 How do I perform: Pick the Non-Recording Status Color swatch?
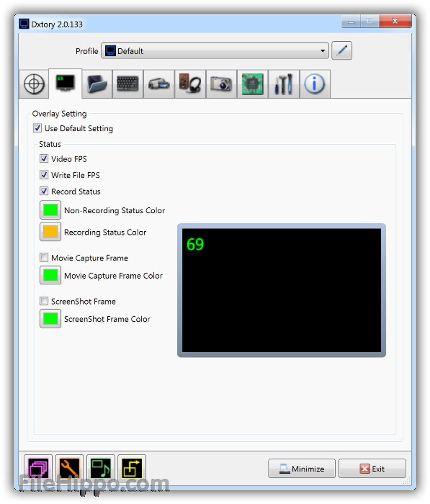click(x=51, y=210)
